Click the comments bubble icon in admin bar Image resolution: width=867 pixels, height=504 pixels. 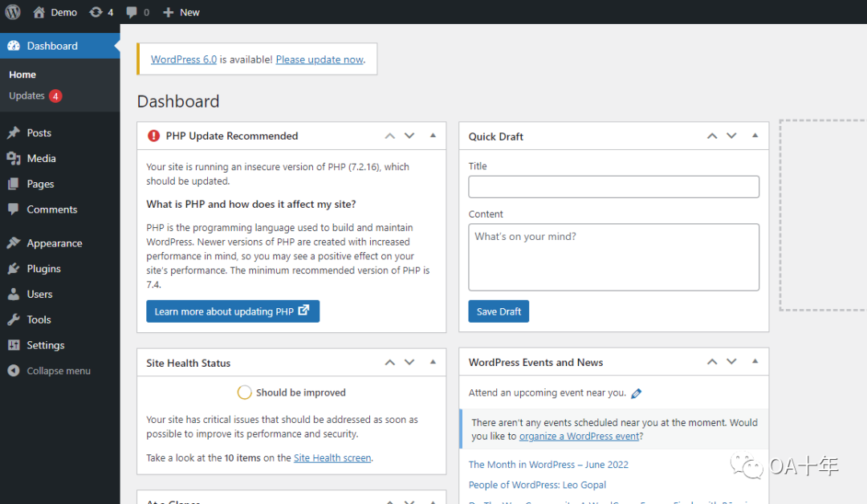pyautogui.click(x=132, y=12)
